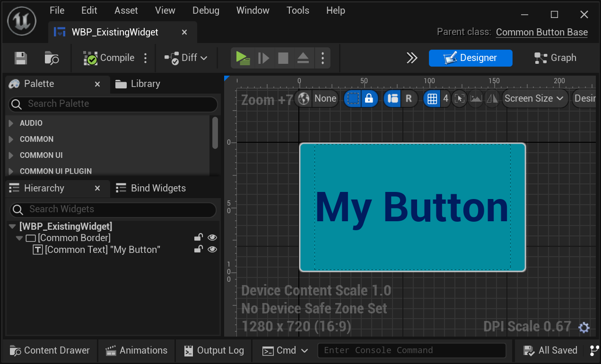Toggle the R render transform mode
The image size is (601, 364).
coord(409,99)
